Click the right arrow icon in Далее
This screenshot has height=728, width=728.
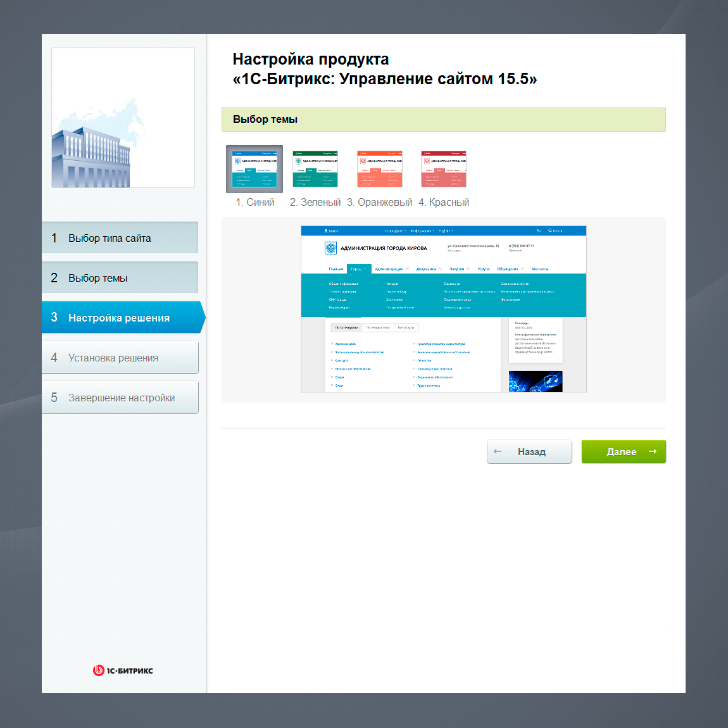point(653,452)
